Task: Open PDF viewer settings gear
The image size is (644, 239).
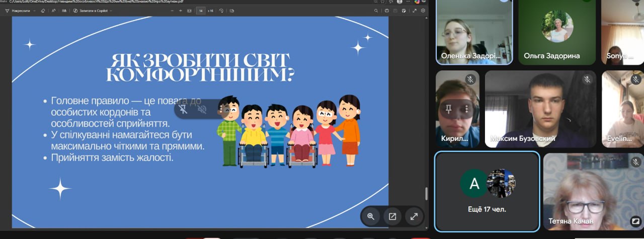Action: [x=423, y=10]
